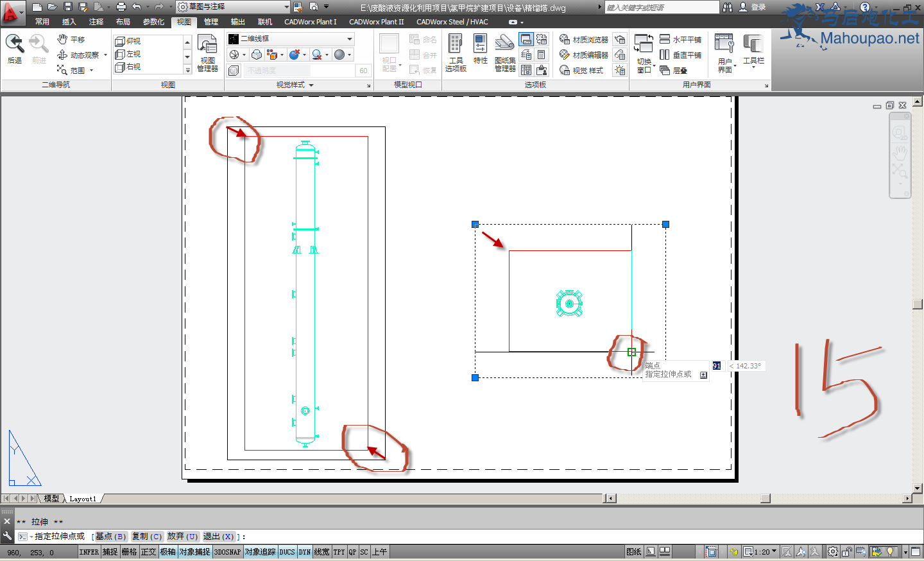Open the 特性 (Properties) palette
This screenshot has width=924, height=561.
pyautogui.click(x=480, y=49)
